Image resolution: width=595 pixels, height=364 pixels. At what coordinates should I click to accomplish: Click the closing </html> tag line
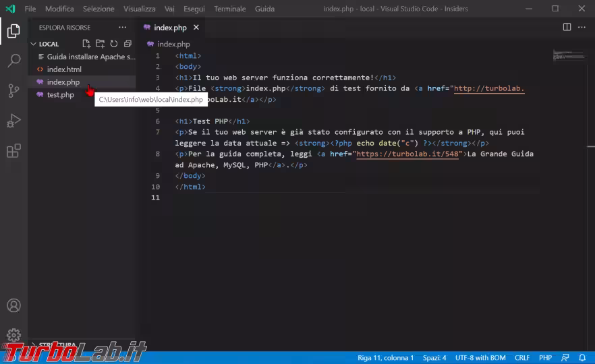point(190,187)
